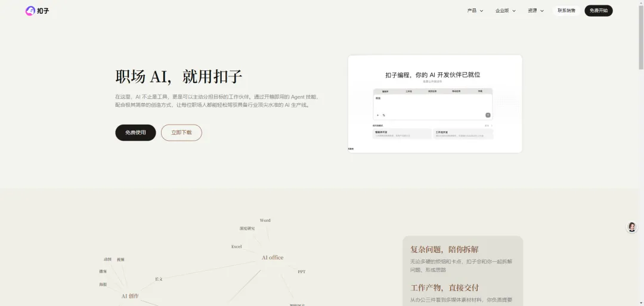Click the 视频 label
The image size is (644, 306).
[x=120, y=259]
